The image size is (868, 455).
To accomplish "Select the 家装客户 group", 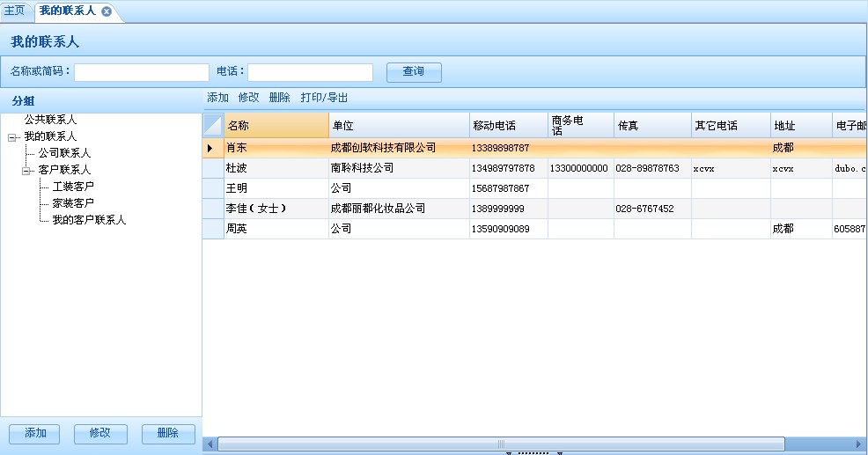I will click(x=73, y=203).
